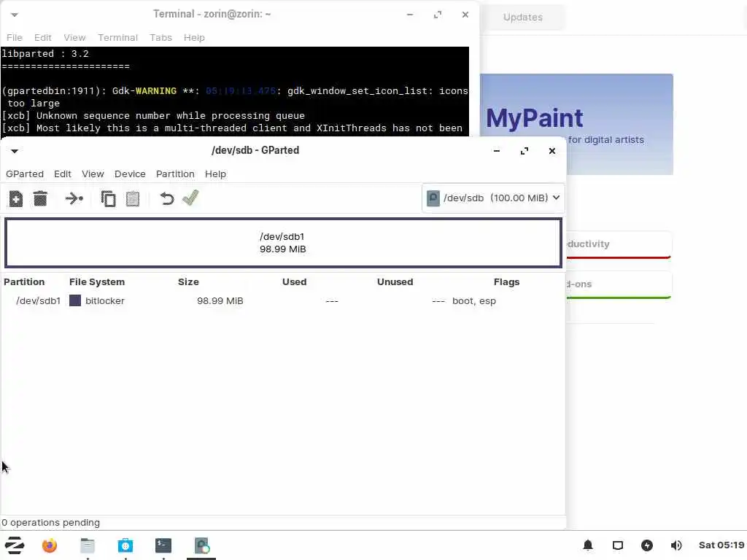
Task: Select the /dev/sdb1 row in partition list
Action: (283, 301)
